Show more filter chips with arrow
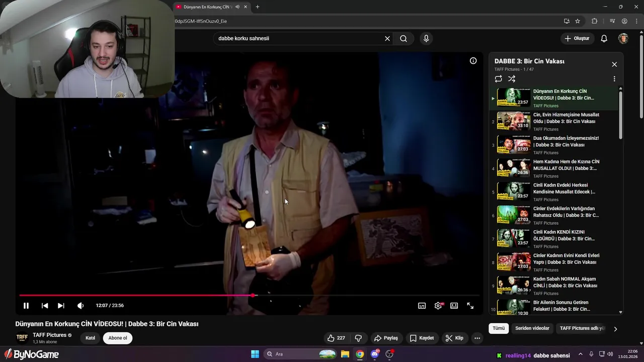Viewport: 644px width, 362px height. 615,329
